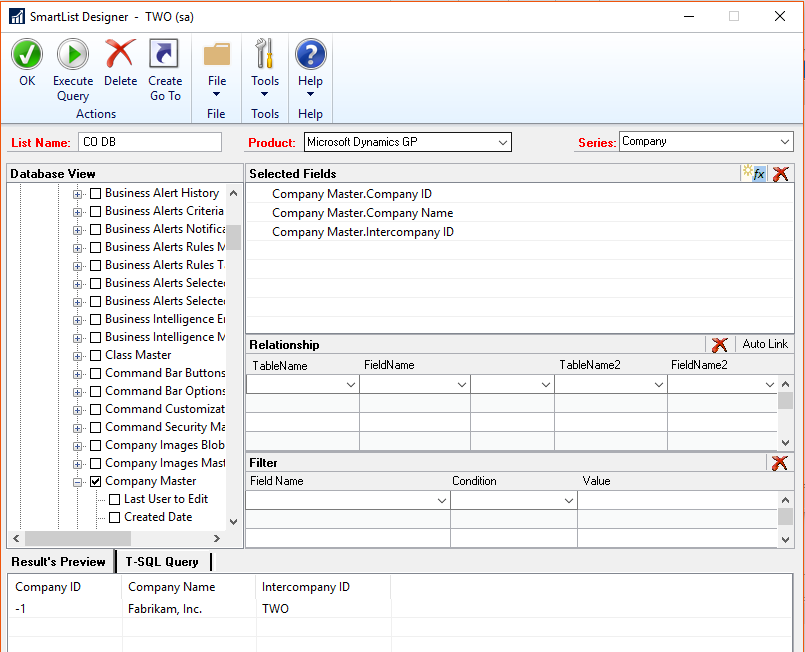
Task: Collapse the Company Master tree node
Action: 78,481
